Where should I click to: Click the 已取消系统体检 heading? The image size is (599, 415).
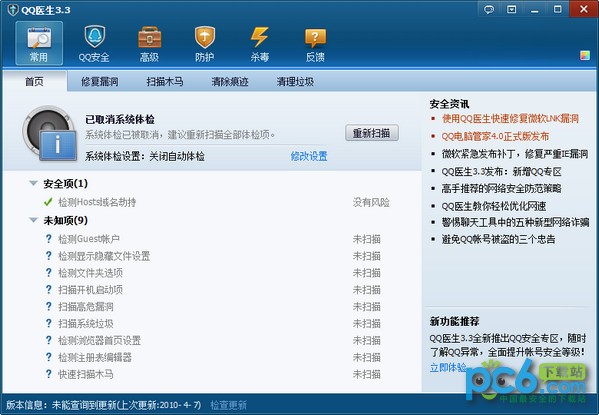pyautogui.click(x=120, y=119)
